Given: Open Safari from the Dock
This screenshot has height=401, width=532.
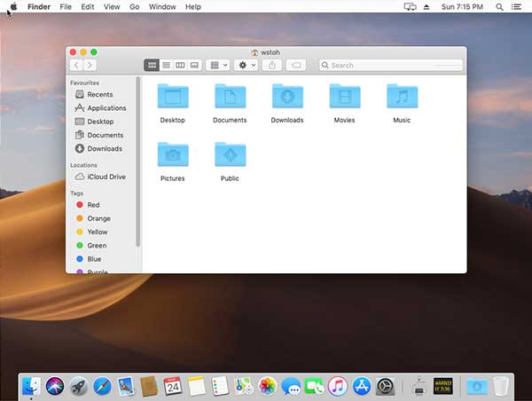Looking at the screenshot, I should [x=102, y=386].
